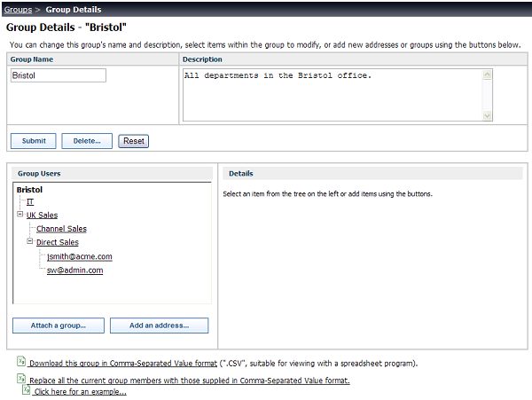Open sw@admin.com address details

click(x=75, y=271)
